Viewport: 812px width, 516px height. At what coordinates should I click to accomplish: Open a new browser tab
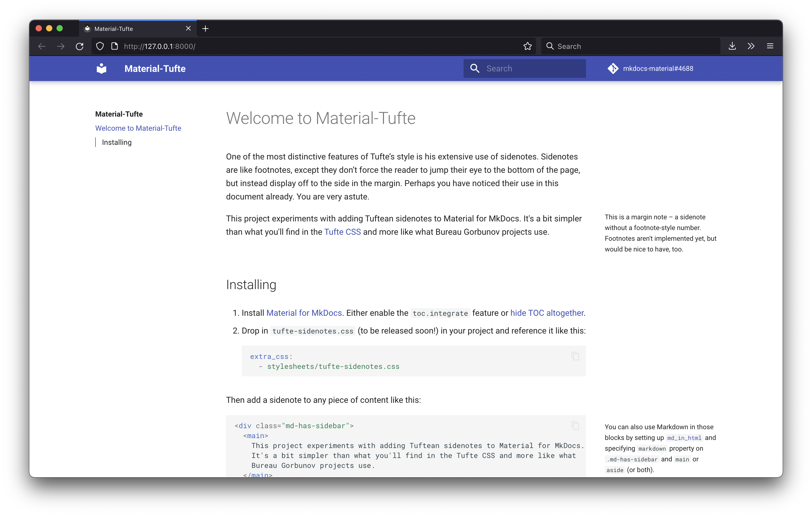click(205, 29)
